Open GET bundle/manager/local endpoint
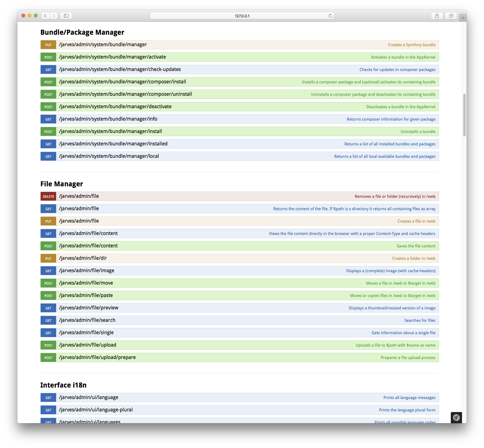484x448 pixels. tap(240, 156)
